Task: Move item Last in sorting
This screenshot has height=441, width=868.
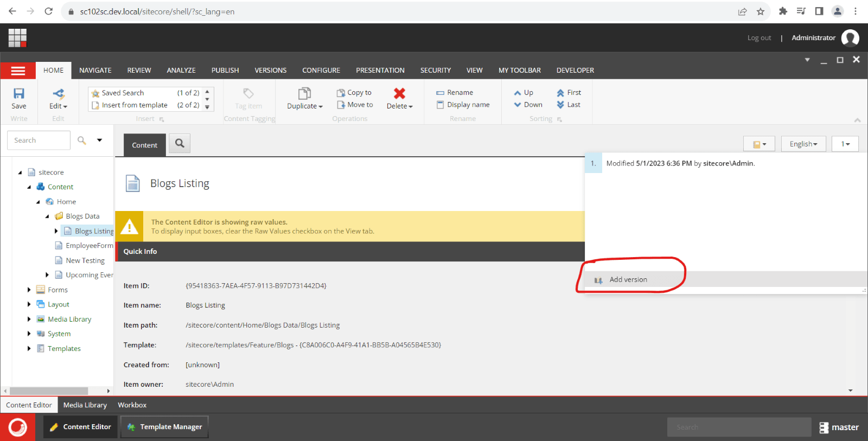Action: [568, 105]
